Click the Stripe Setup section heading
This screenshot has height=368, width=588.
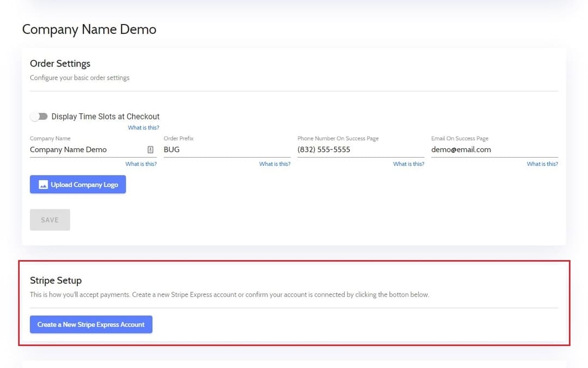click(x=56, y=280)
